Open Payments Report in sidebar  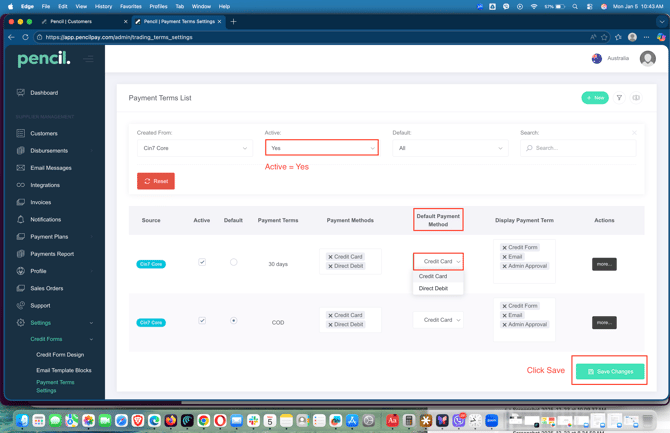[51, 254]
